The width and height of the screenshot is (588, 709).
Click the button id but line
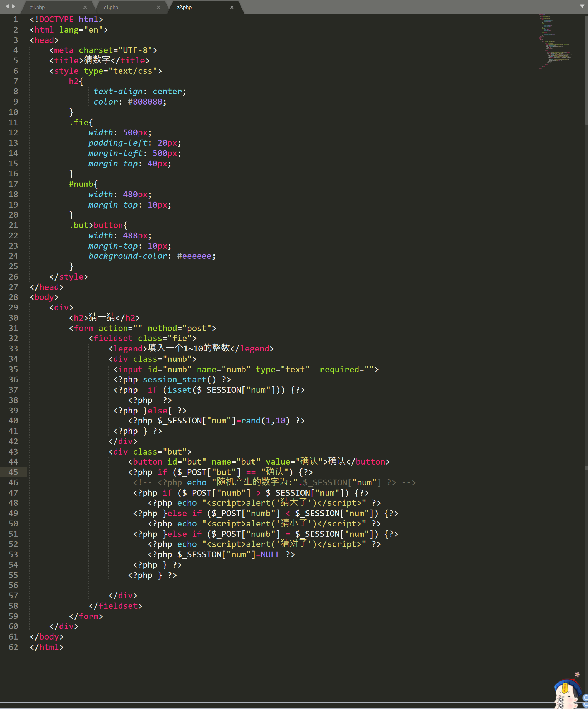[259, 462]
